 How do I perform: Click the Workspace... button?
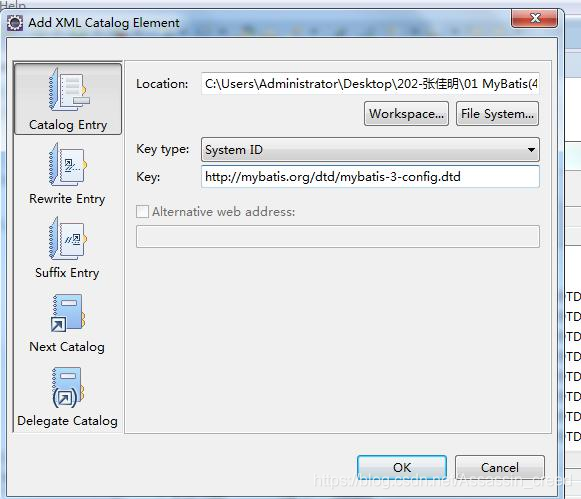(406, 114)
